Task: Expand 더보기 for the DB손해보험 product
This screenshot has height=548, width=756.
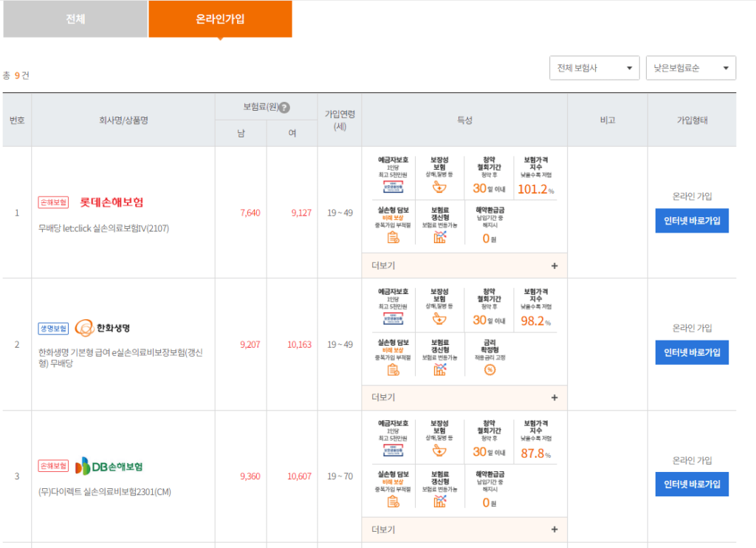Action: 464,530
